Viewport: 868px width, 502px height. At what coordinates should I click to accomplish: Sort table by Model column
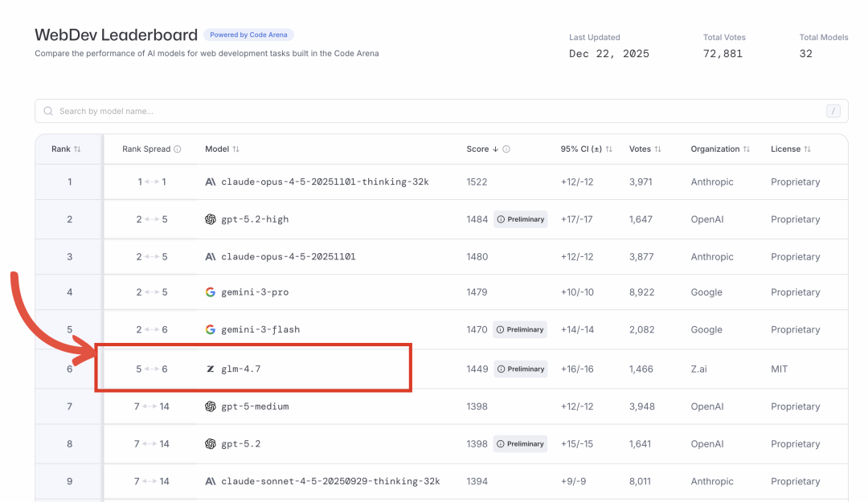coord(222,149)
